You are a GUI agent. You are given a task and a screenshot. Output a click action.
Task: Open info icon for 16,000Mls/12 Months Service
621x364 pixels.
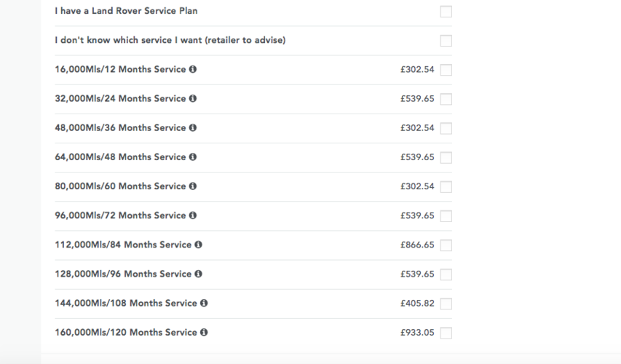click(x=193, y=69)
